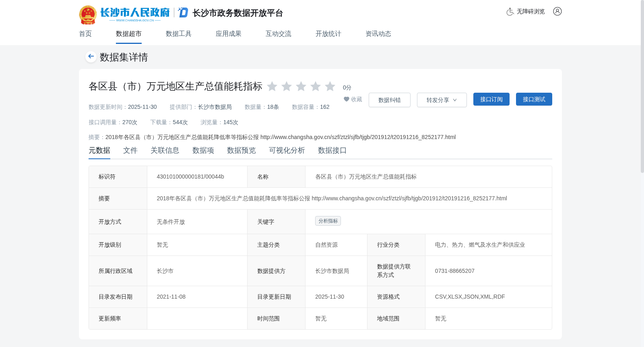
Task: Rate the dataset two stars
Action: point(287,86)
